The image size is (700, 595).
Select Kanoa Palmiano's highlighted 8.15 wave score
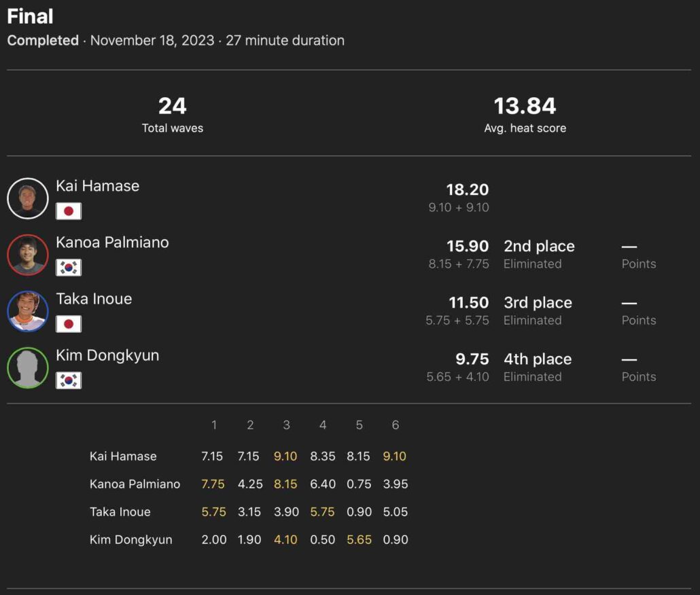point(285,484)
